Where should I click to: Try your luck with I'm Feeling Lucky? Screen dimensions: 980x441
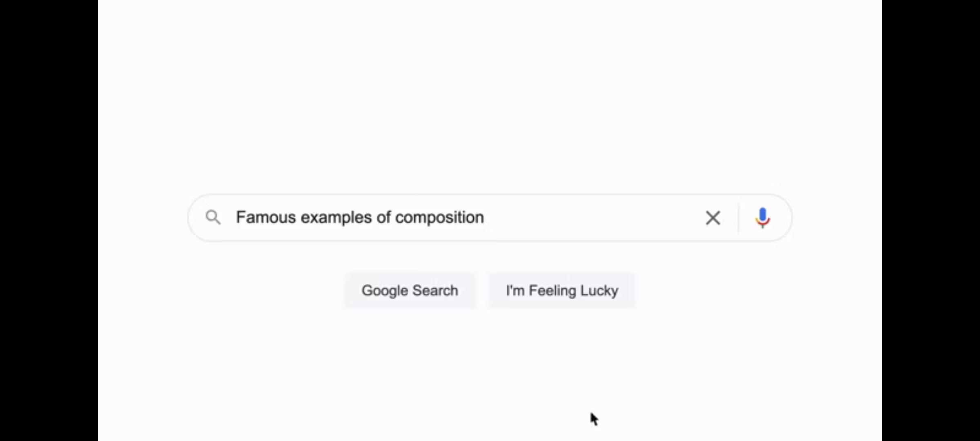pos(562,290)
